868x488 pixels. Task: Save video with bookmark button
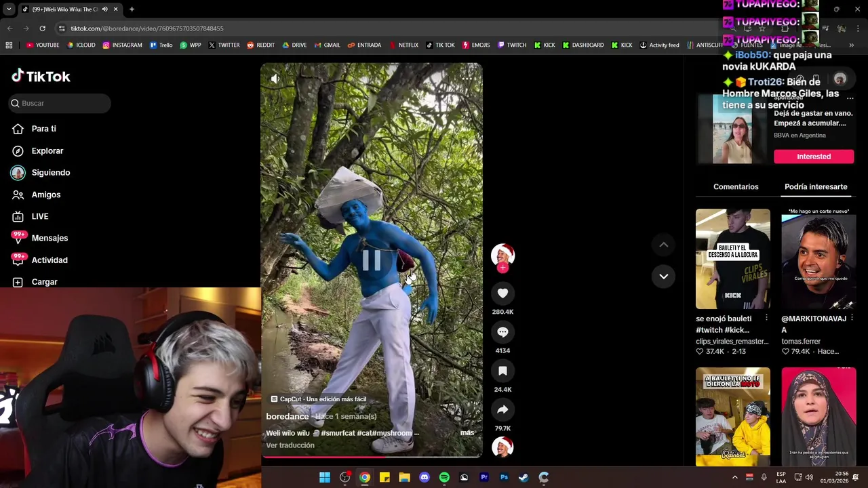coord(502,371)
